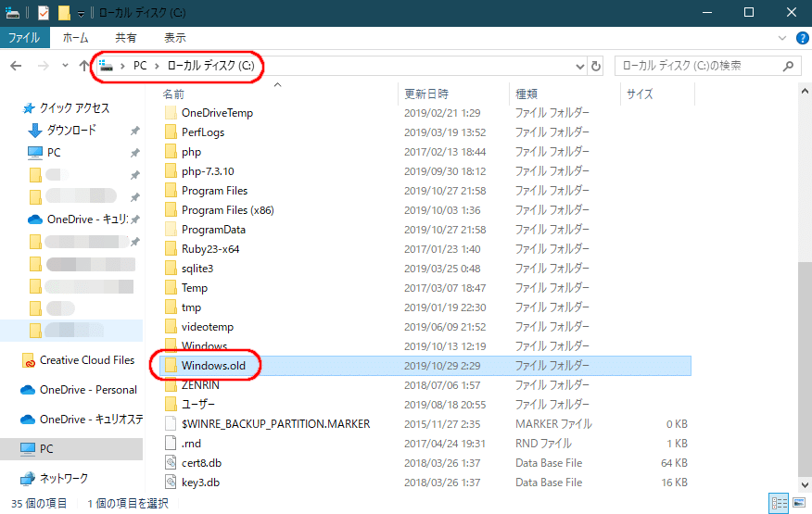Click PC in the address bar
This screenshot has height=514, width=812.
click(140, 66)
